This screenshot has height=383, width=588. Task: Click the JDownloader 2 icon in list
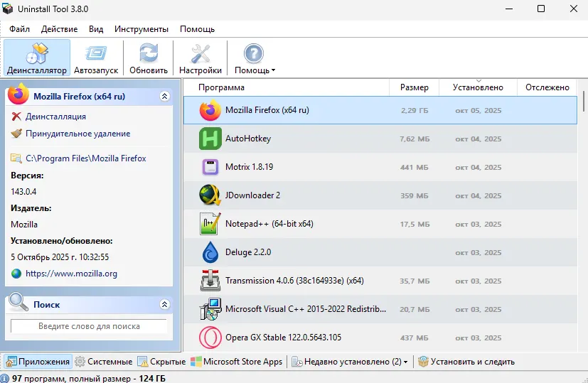pos(210,195)
